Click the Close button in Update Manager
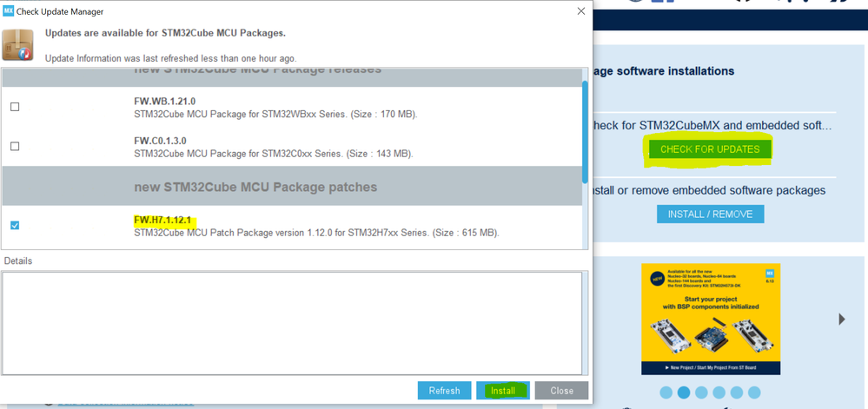868x409 pixels. click(x=561, y=390)
